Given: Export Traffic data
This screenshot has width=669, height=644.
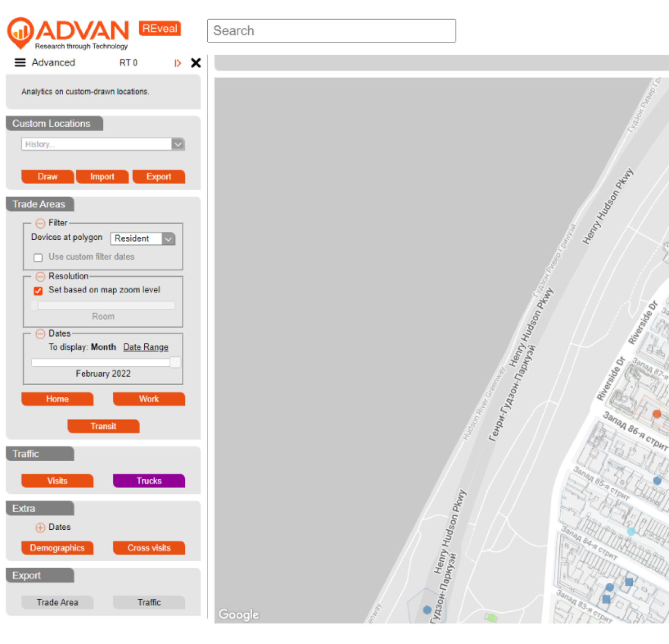Looking at the screenshot, I should pos(149,602).
